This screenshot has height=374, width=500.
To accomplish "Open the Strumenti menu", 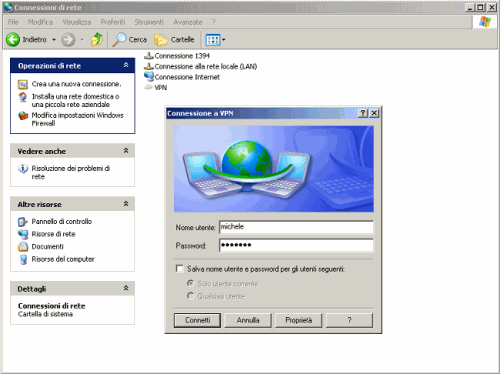I will [149, 22].
